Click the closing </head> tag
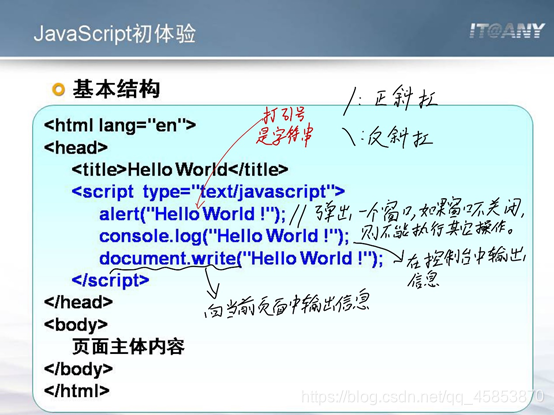Screen dimensions: 554x415 click(x=78, y=302)
